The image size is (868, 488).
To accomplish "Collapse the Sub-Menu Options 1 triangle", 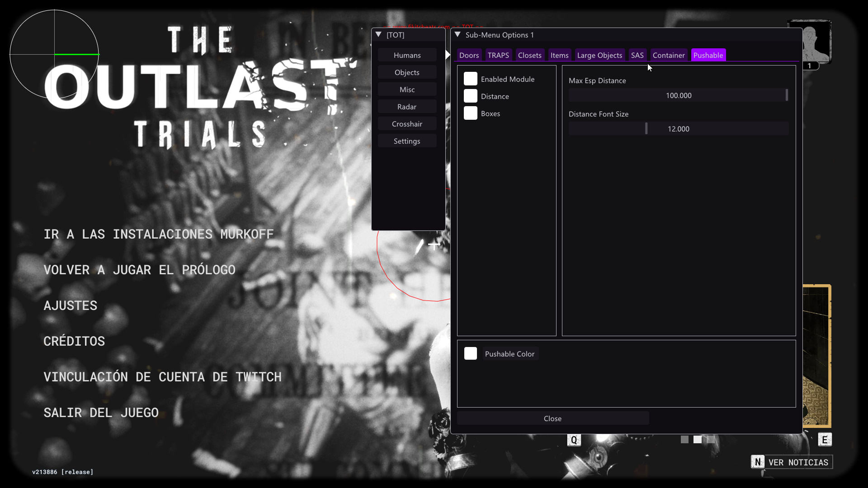I will (x=458, y=35).
